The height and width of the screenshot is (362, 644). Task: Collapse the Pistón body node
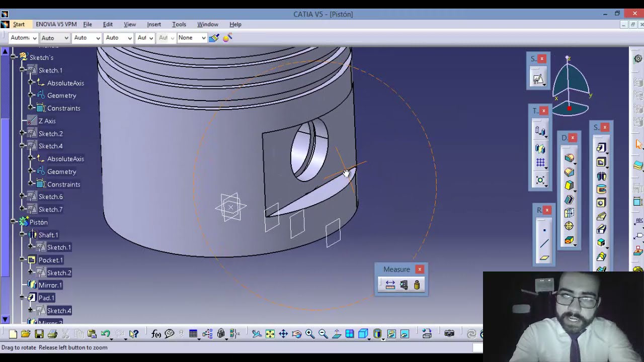pos(14,222)
